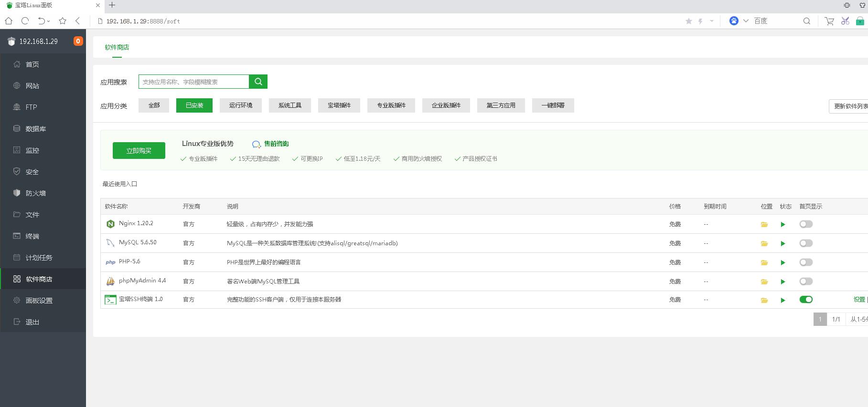Click the 立即购买 button
868x407 pixels.
tap(139, 150)
